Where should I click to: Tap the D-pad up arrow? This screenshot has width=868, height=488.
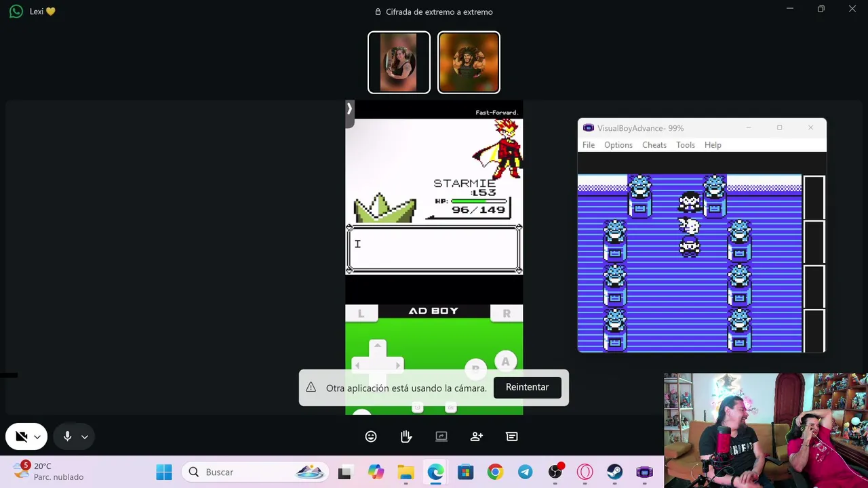point(378,347)
